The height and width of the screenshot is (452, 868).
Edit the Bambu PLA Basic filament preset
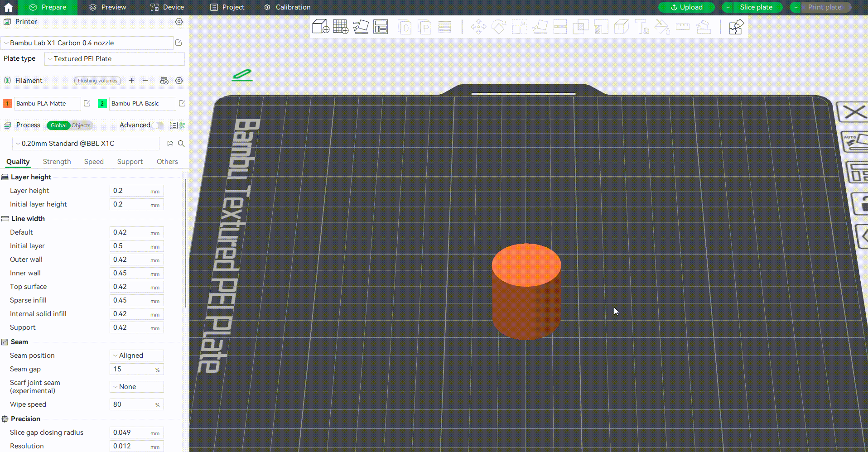182,104
